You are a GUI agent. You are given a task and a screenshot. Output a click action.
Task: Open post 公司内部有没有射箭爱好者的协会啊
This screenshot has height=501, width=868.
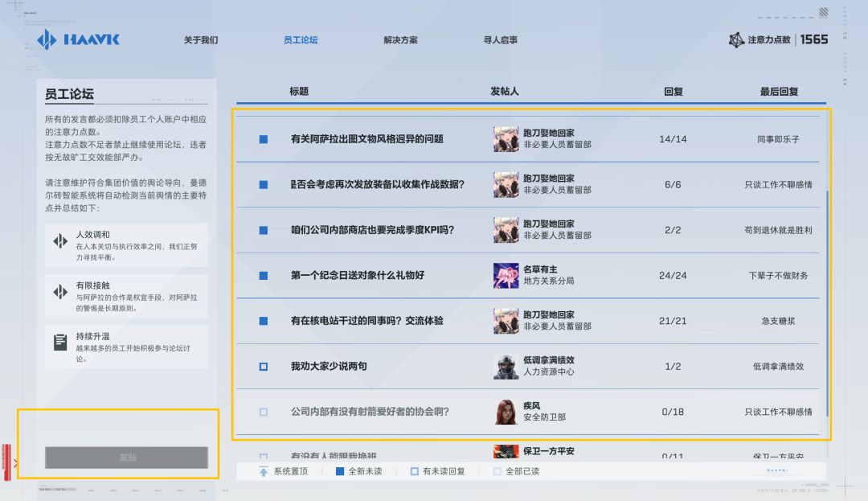[370, 411]
